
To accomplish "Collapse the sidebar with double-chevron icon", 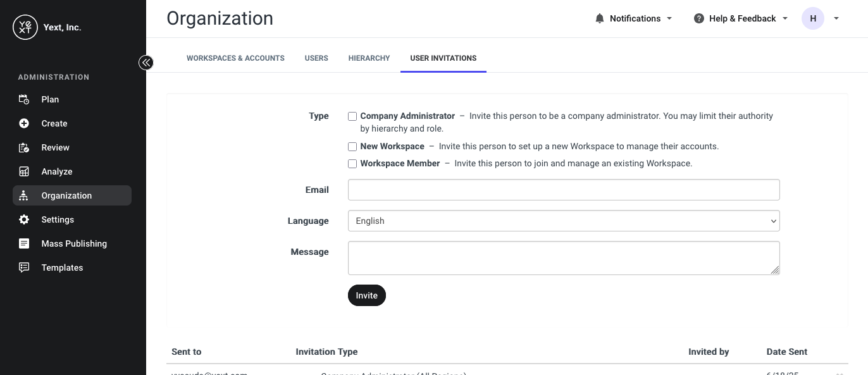I will tap(146, 63).
